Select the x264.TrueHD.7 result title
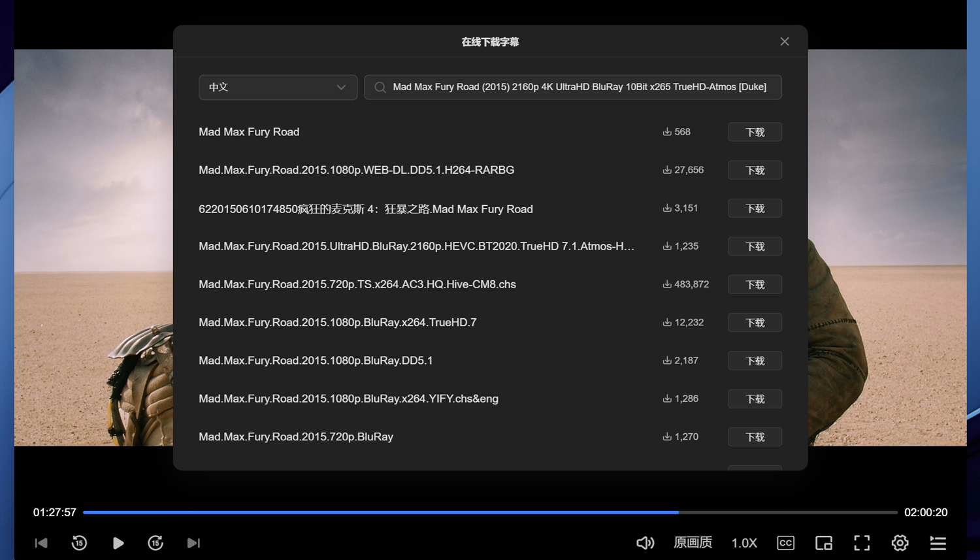This screenshot has height=560, width=980. point(338,323)
